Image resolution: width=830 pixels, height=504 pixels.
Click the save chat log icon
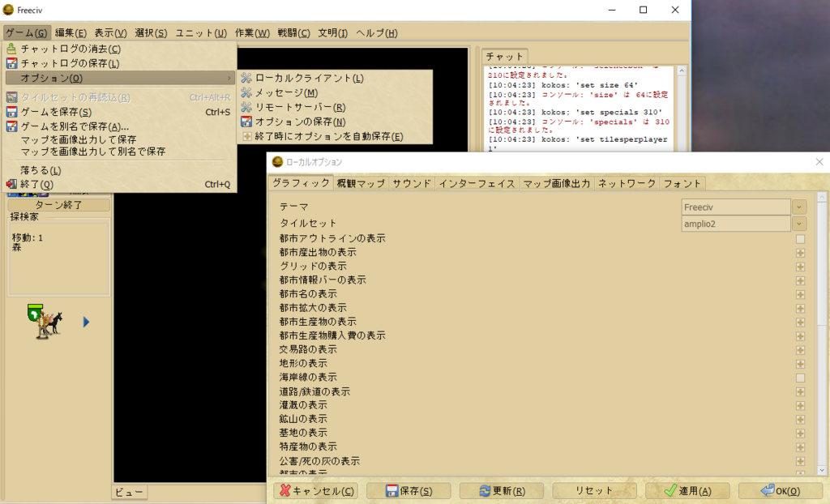point(11,63)
